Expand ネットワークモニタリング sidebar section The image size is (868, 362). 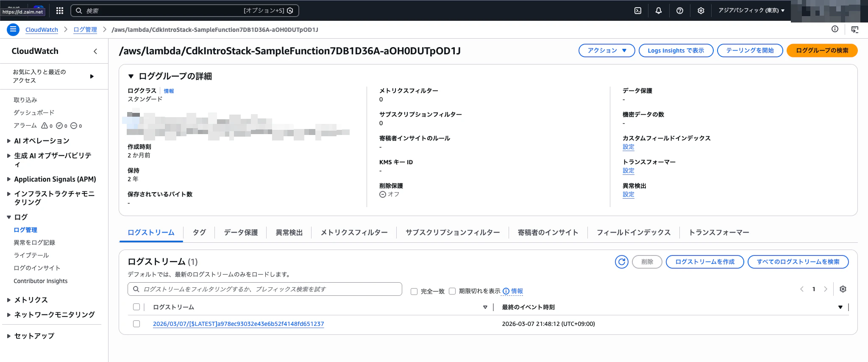click(8, 315)
